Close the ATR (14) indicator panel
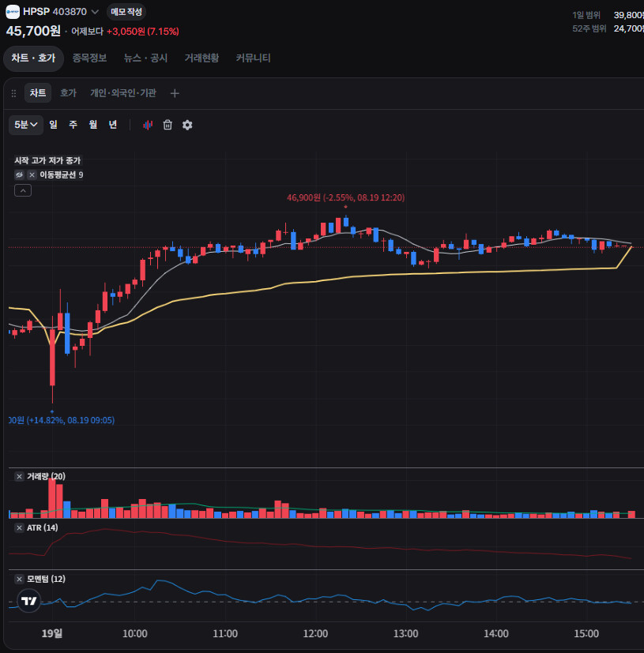This screenshot has height=653, width=644. click(x=19, y=528)
